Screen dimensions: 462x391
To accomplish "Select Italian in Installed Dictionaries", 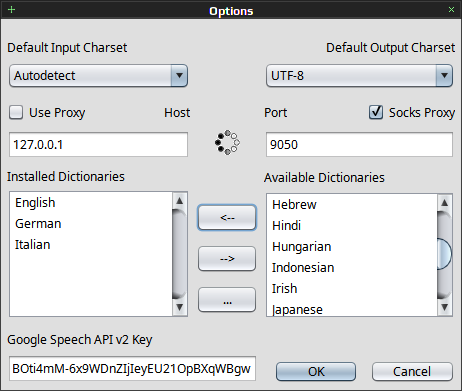I will click(91, 245).
